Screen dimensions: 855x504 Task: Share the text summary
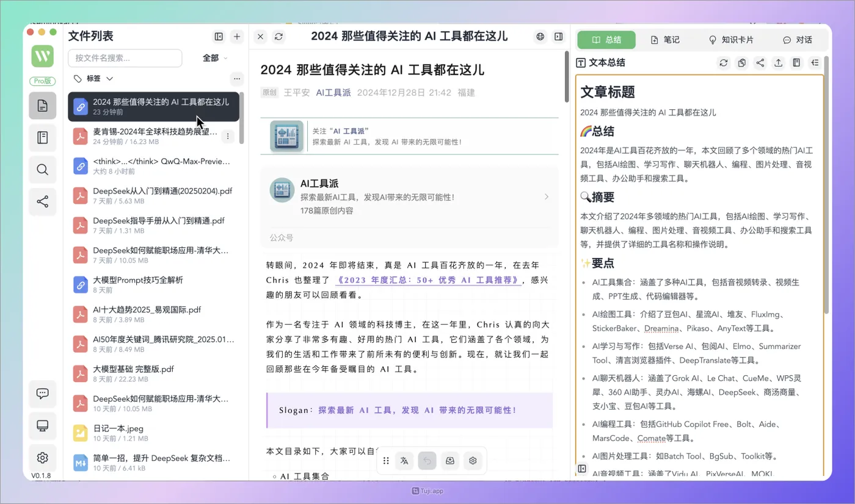click(x=760, y=63)
